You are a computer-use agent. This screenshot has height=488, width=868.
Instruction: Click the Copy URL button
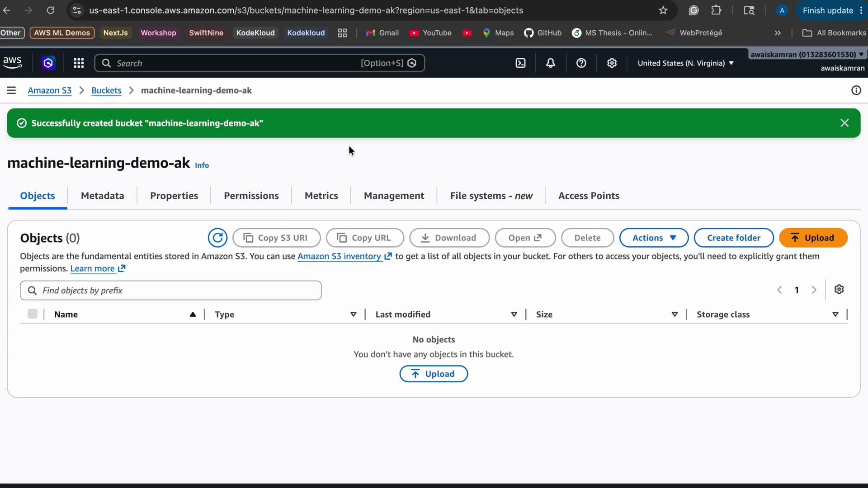(x=365, y=238)
